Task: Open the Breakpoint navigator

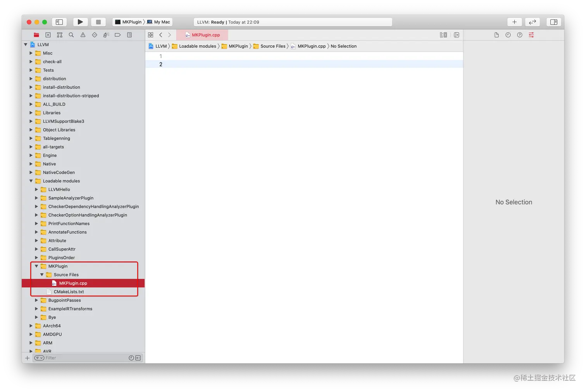Action: 118,35
